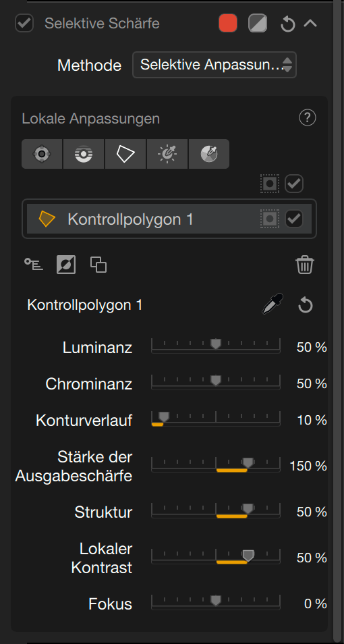The width and height of the screenshot is (344, 644).
Task: Show mask for Kontrollpolygon 1 list item
Action: click(x=270, y=219)
